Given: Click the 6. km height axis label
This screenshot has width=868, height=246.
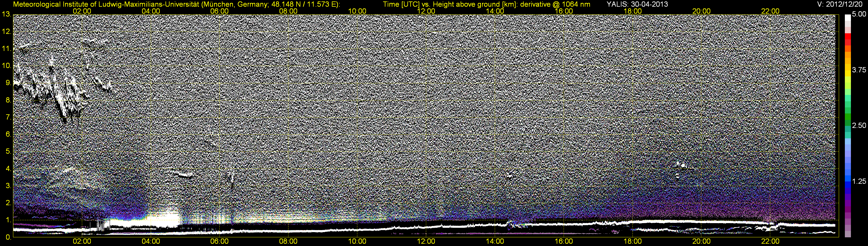Looking at the screenshot, I should click(x=8, y=134).
